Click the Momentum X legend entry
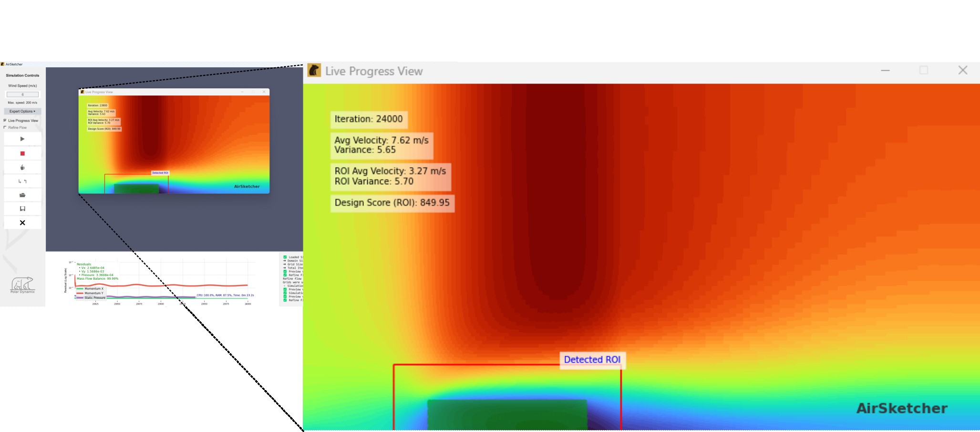The image size is (980, 432). tap(93, 289)
